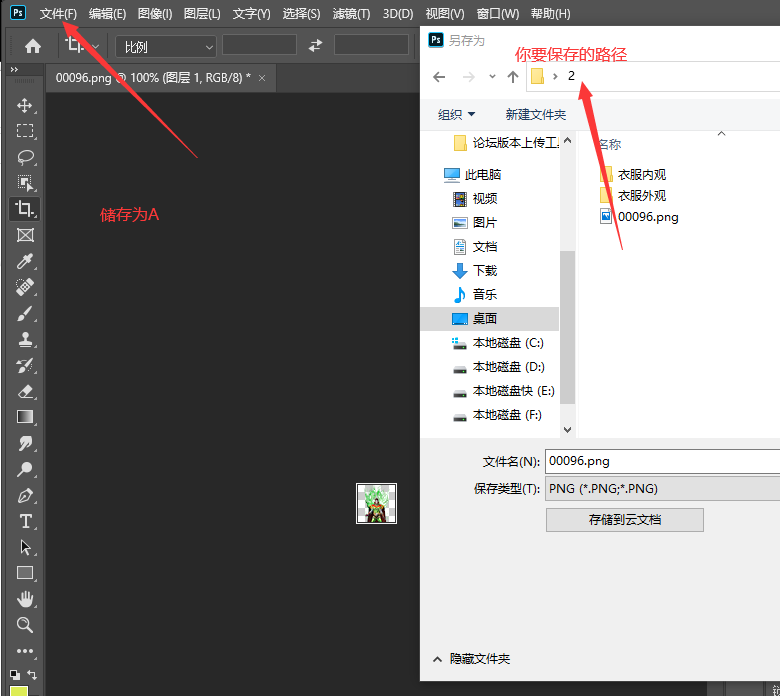This screenshot has width=780, height=696.
Task: Open the 滤镜(T) menu
Action: pos(351,14)
